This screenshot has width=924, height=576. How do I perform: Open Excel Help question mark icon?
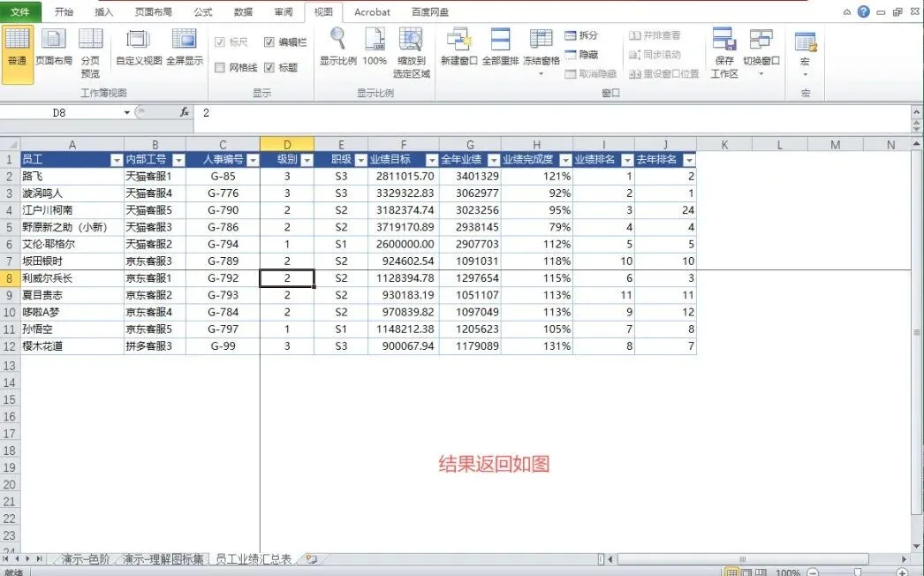[x=863, y=11]
